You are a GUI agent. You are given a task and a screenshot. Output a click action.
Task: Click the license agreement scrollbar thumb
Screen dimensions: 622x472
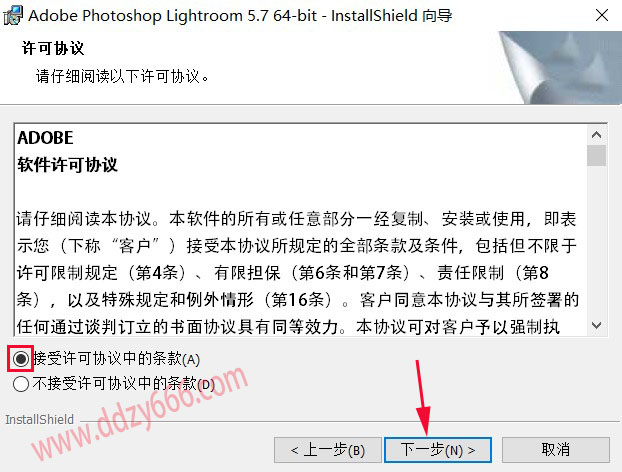tap(596, 155)
